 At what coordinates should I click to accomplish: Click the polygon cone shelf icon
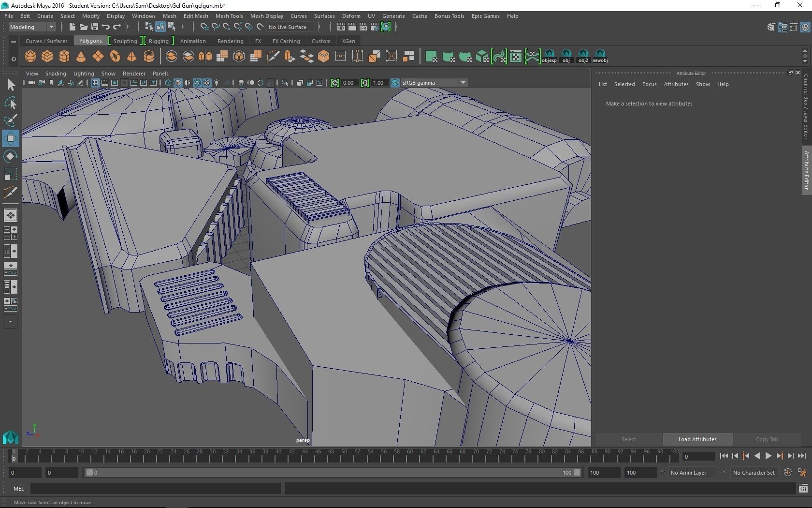[x=81, y=57]
